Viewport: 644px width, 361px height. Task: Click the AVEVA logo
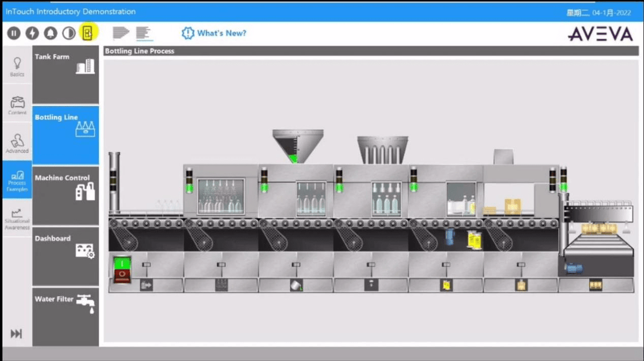[599, 34]
